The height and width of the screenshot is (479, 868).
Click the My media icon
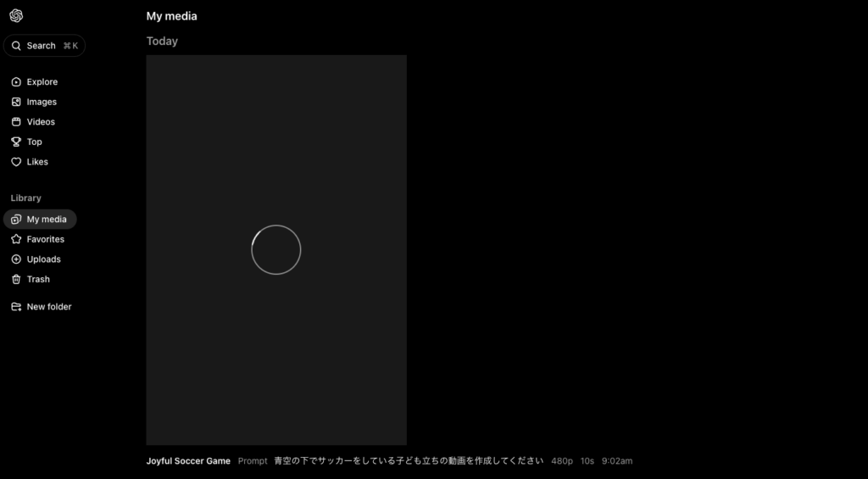(16, 220)
